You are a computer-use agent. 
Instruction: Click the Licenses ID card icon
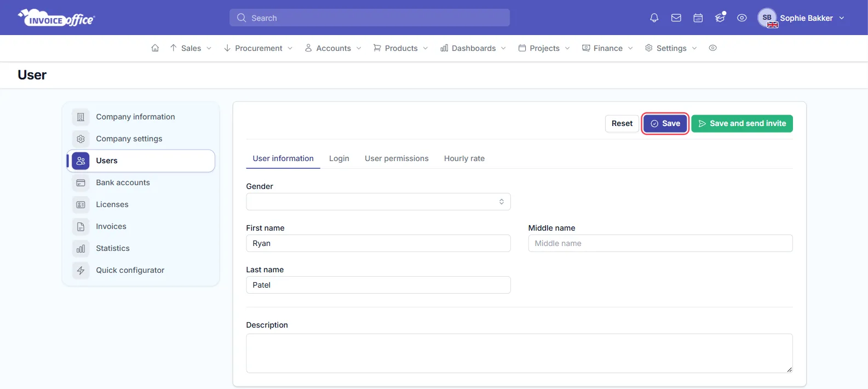click(x=81, y=204)
